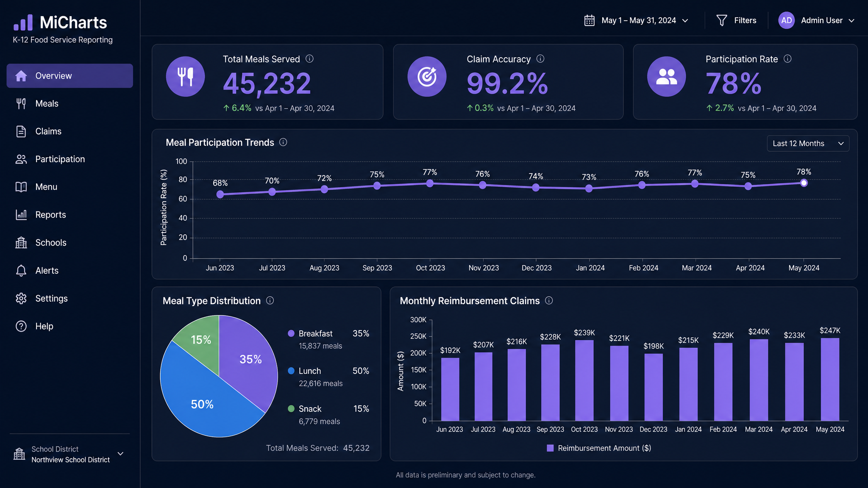Expand the Admin User account menu
The image size is (868, 488).
pyautogui.click(x=816, y=20)
